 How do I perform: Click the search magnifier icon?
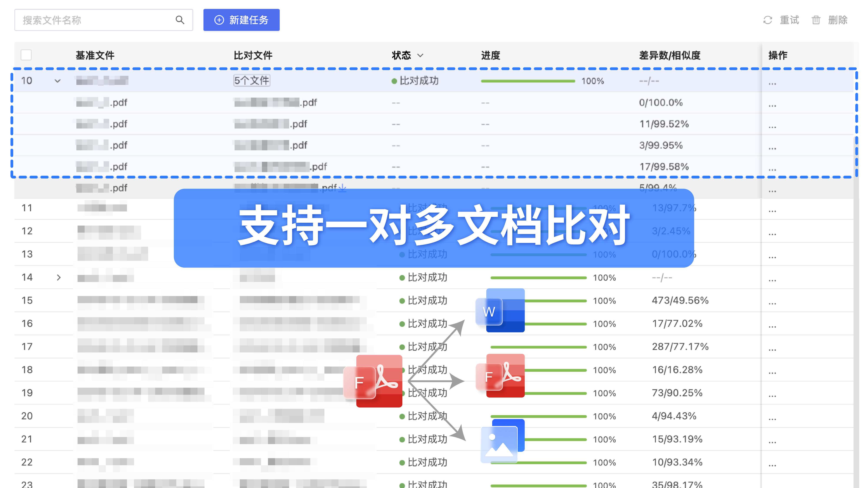pyautogui.click(x=180, y=20)
